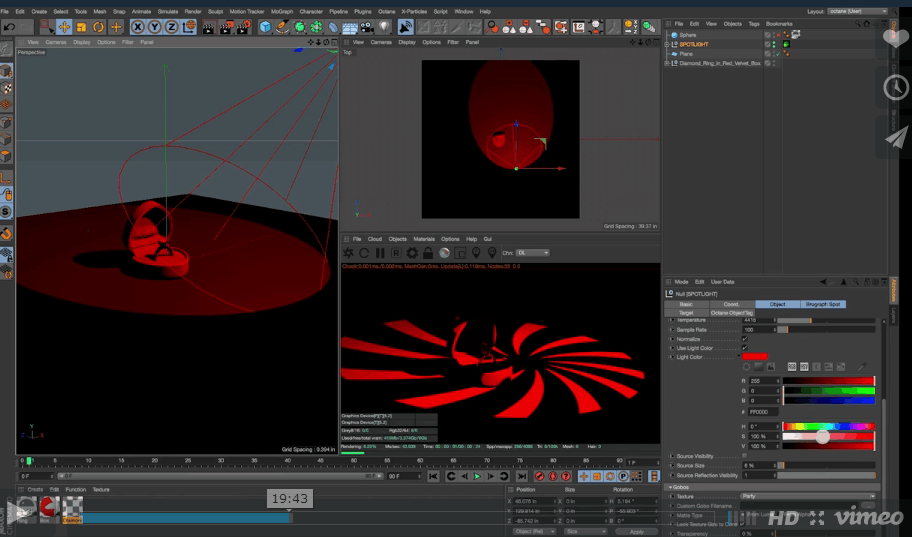Select the Move tool
The image size is (912, 537).
click(64, 27)
